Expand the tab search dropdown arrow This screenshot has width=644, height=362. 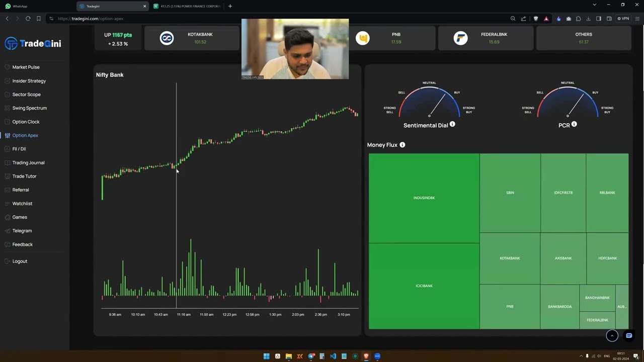(594, 5)
